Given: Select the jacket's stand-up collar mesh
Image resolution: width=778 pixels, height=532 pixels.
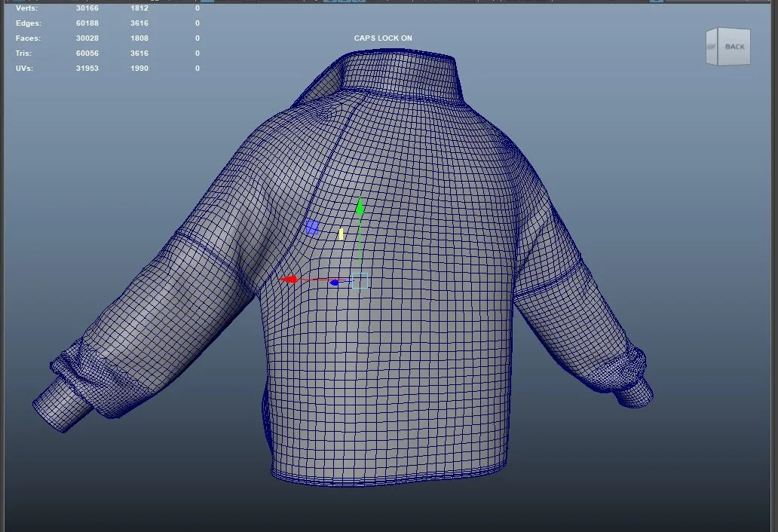Looking at the screenshot, I should (x=400, y=75).
